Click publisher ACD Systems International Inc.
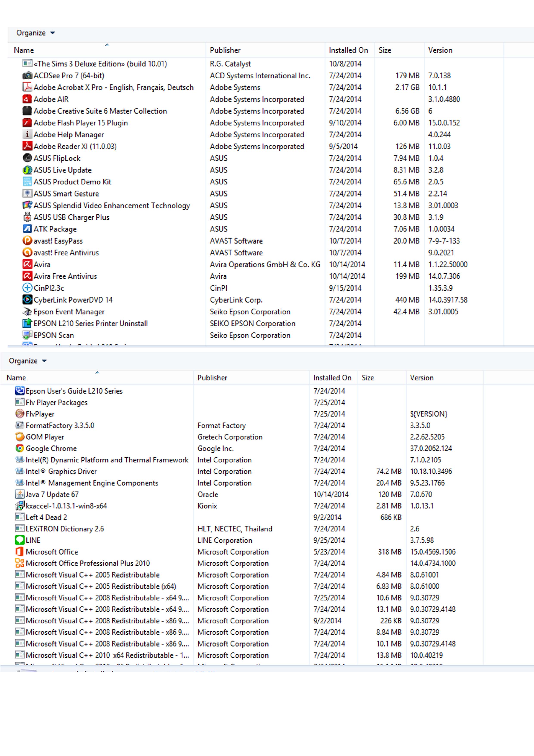The height and width of the screenshot is (756, 534). point(260,76)
